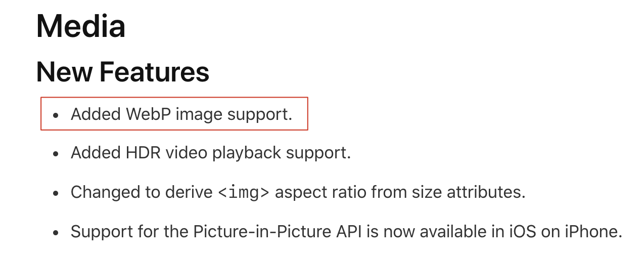Click the word API

pos(350,232)
